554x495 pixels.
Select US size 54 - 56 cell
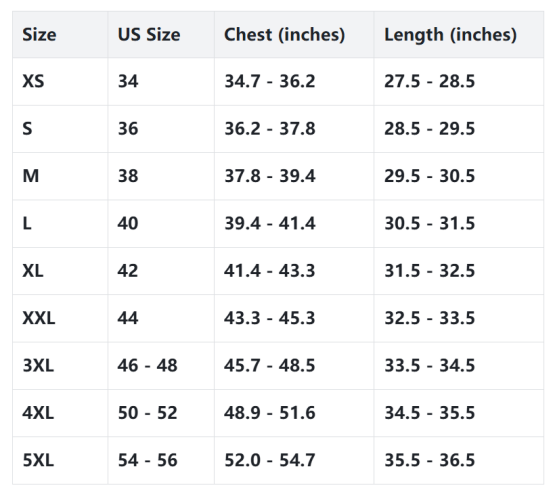147,460
